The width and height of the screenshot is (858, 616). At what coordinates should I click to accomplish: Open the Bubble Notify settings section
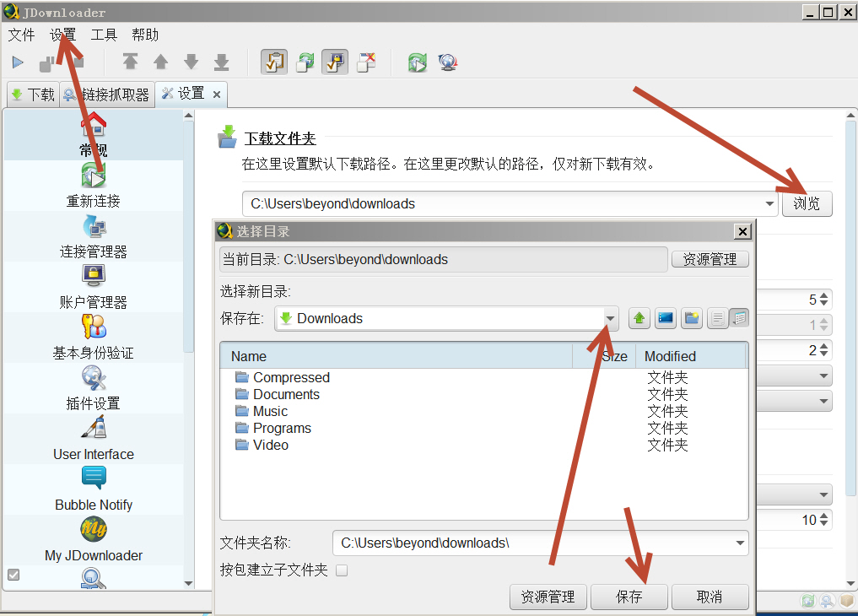(94, 489)
